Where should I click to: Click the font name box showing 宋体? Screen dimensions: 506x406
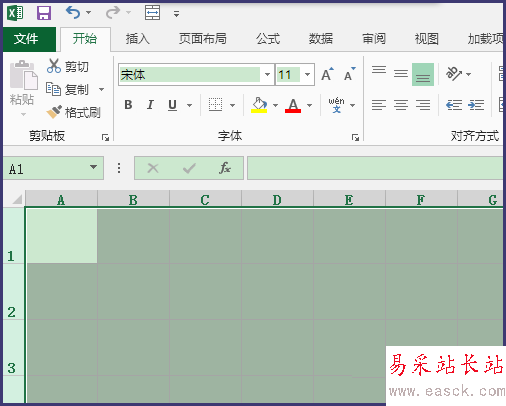coord(190,75)
